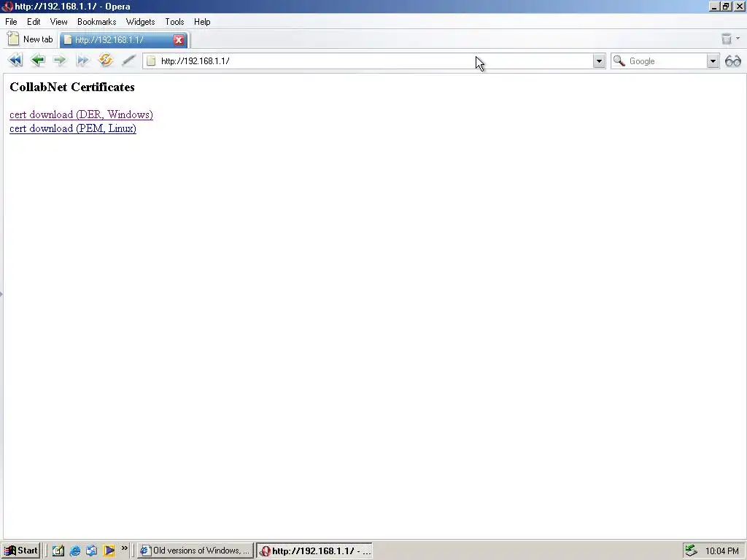Open the Tools menu
The height and width of the screenshot is (560, 747).
(174, 22)
